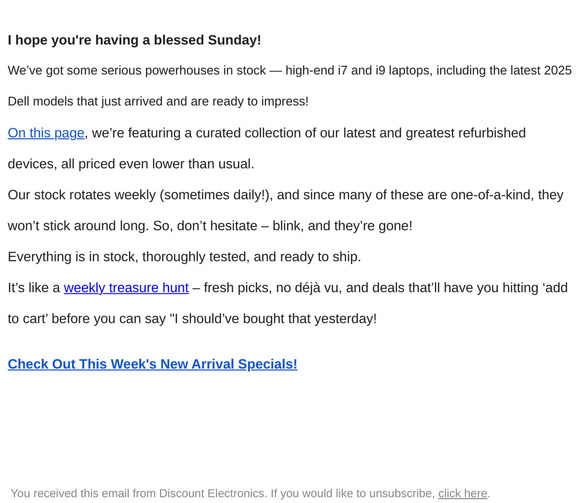Click the unsubscribe "click here" link
This screenshot has width=580, height=503.
[x=463, y=493]
